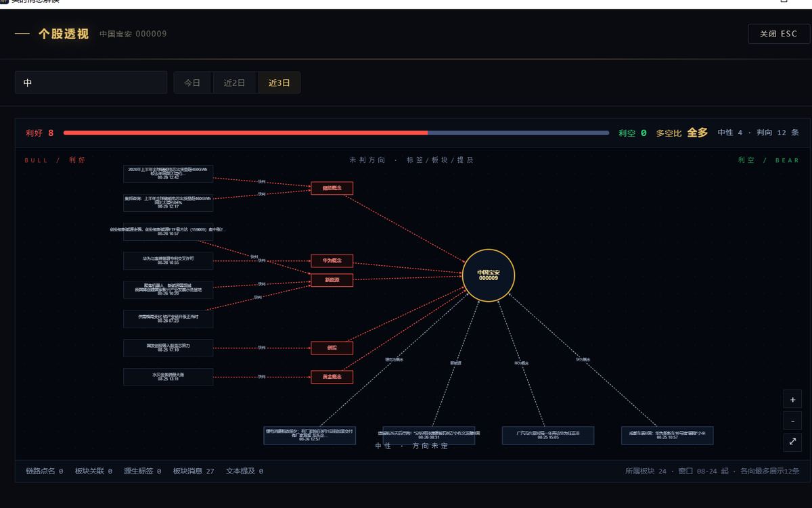Click the 利好 8 count
This screenshot has width=812, height=508.
(x=39, y=133)
